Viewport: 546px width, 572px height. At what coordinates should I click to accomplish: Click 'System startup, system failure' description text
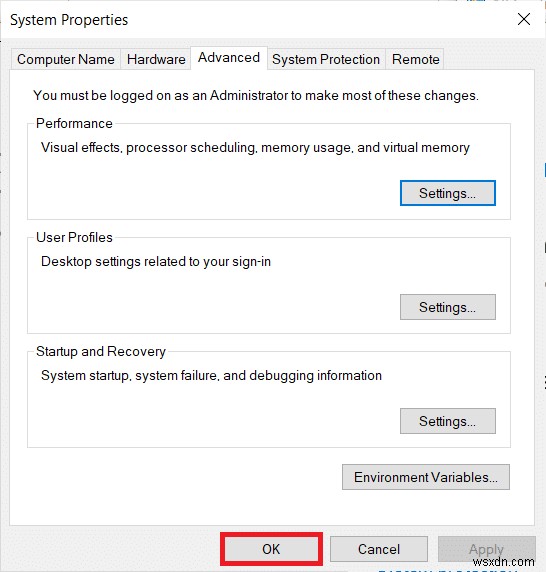211,376
